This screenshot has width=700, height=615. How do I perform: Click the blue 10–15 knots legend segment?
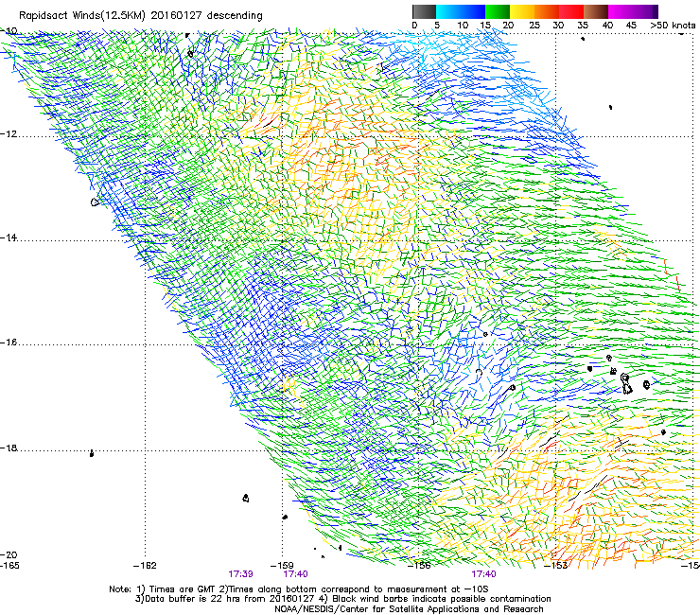click(x=473, y=11)
